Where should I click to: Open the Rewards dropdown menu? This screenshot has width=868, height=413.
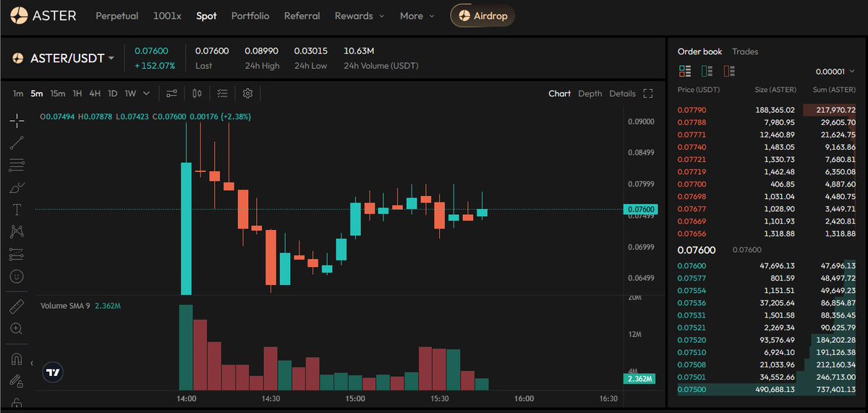point(359,15)
